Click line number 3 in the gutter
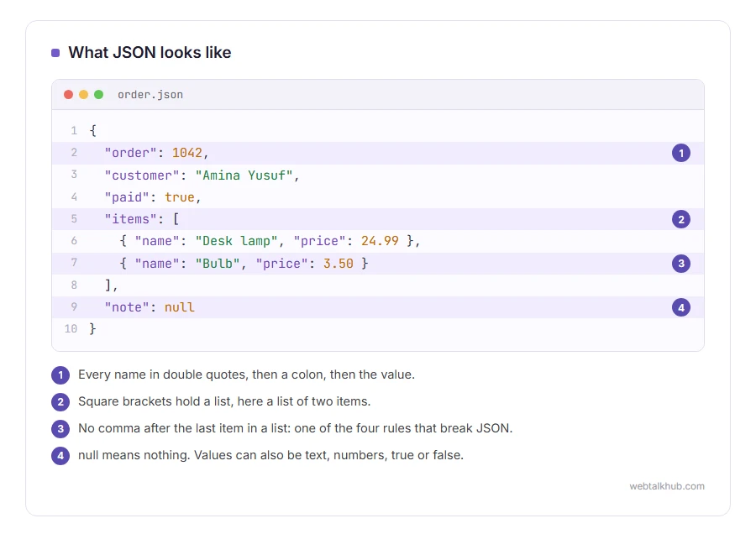Screen dimensions: 756x534 pos(74,175)
